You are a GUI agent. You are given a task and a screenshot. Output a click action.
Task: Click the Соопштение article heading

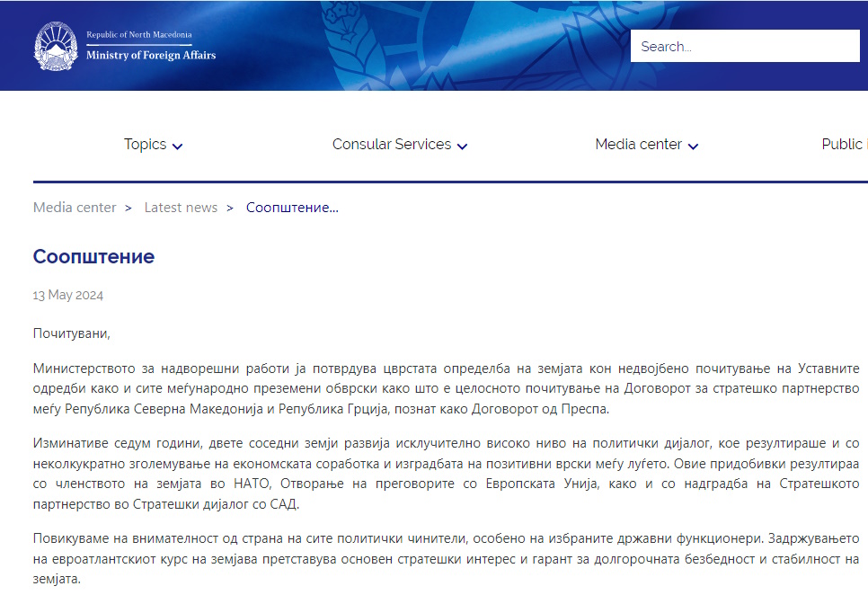coord(93,257)
